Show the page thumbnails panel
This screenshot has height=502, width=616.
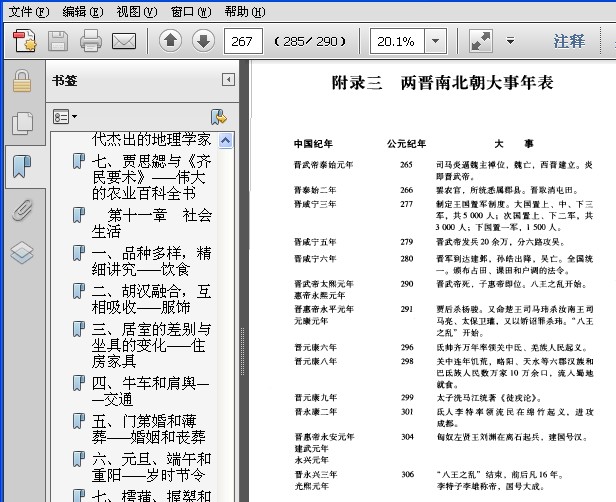[x=21, y=123]
